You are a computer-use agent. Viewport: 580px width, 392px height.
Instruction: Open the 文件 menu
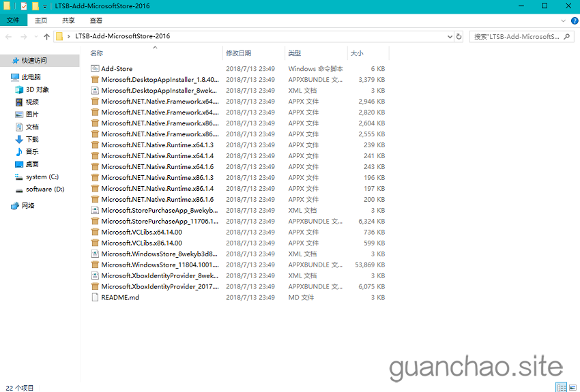tap(13, 20)
